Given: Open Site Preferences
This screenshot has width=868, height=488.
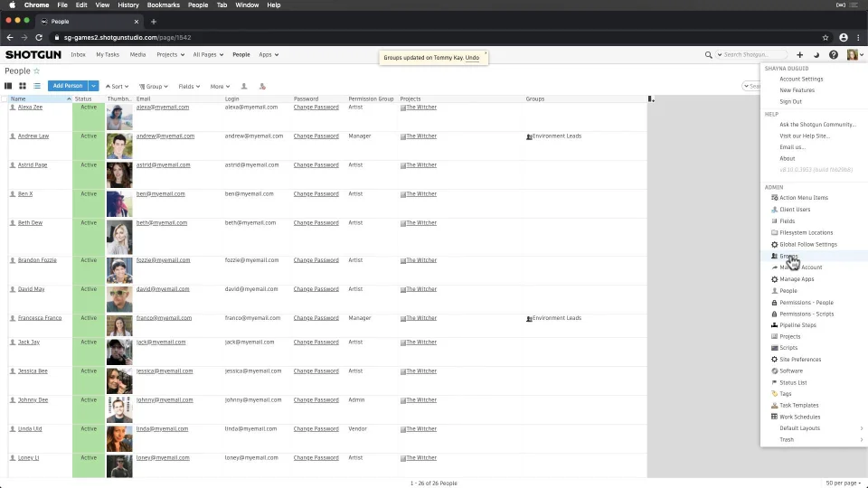Looking at the screenshot, I should [800, 359].
